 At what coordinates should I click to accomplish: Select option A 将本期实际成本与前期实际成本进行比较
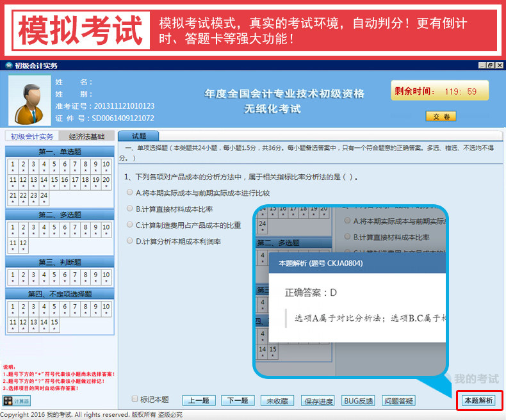click(x=130, y=193)
